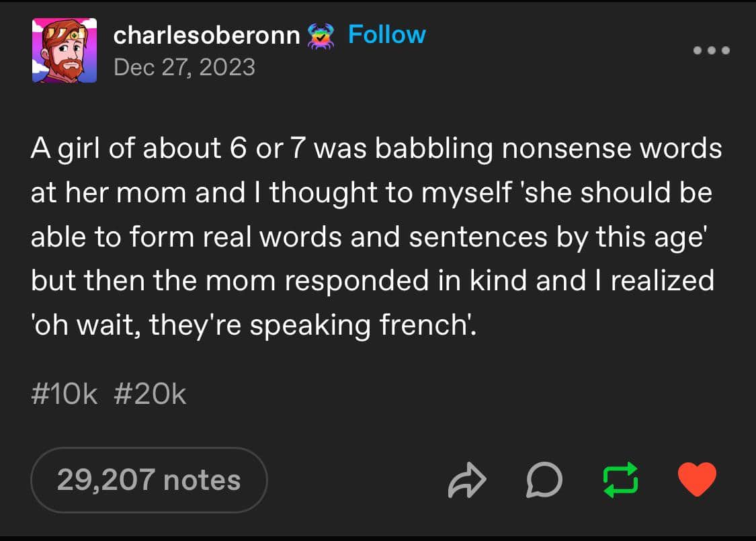Visit the charlesoberonn blog via username
Screen dimensions: 756x541
[x=207, y=36]
